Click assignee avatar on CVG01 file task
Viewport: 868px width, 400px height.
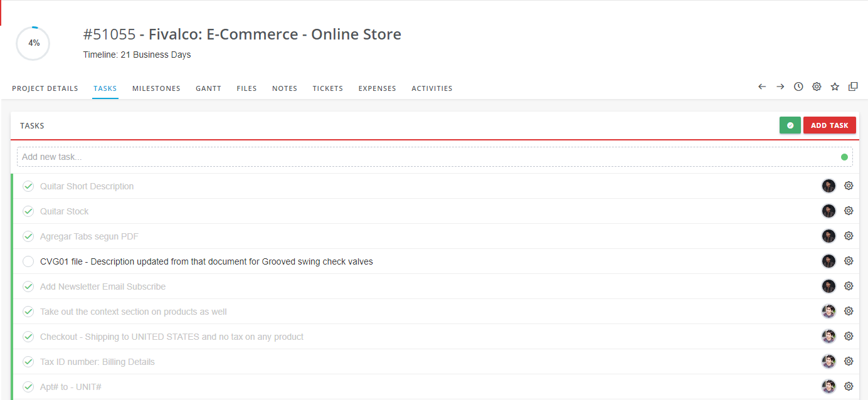click(829, 261)
